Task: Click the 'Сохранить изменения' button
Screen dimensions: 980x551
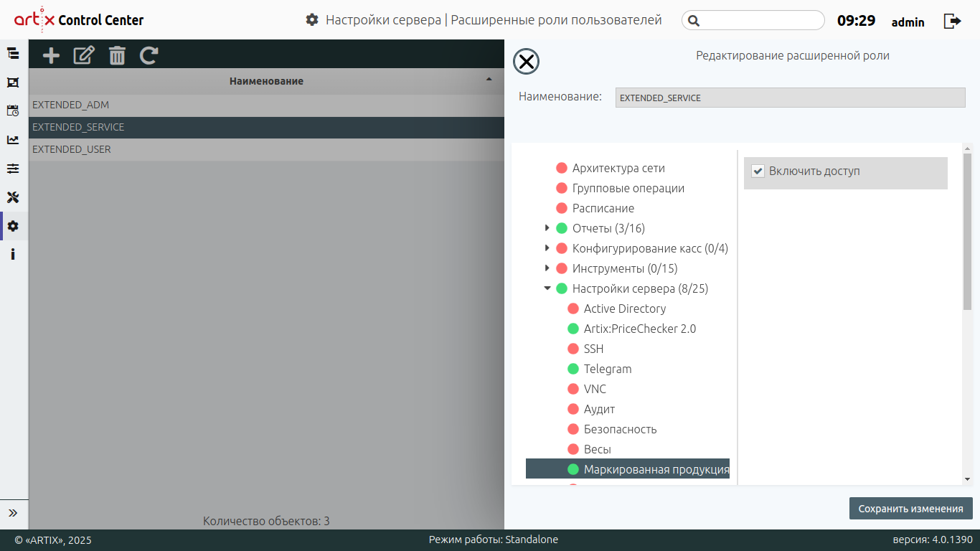Action: pos(910,509)
